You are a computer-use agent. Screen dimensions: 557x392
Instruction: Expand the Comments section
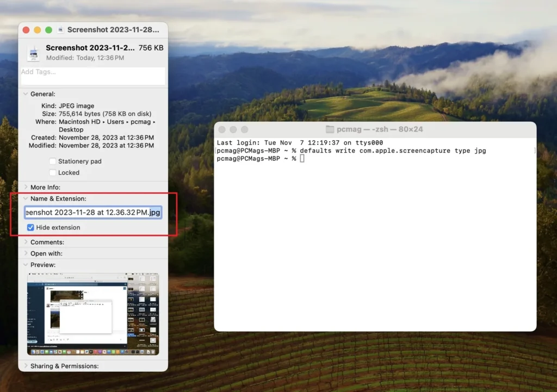click(x=25, y=242)
